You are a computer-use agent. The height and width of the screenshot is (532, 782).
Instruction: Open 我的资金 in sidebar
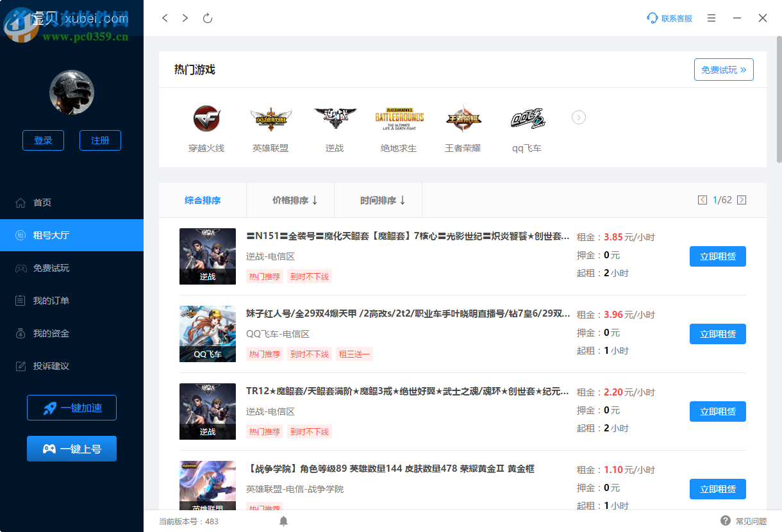72,333
